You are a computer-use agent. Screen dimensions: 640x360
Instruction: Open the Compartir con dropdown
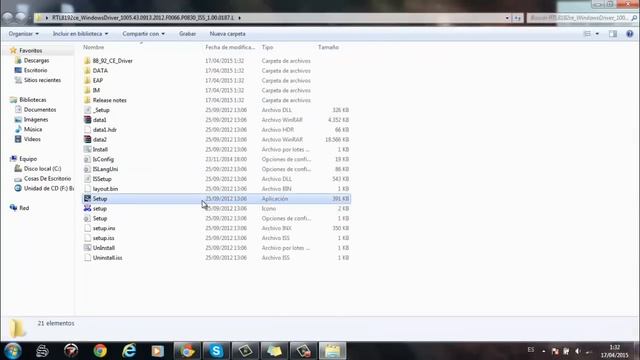point(144,34)
